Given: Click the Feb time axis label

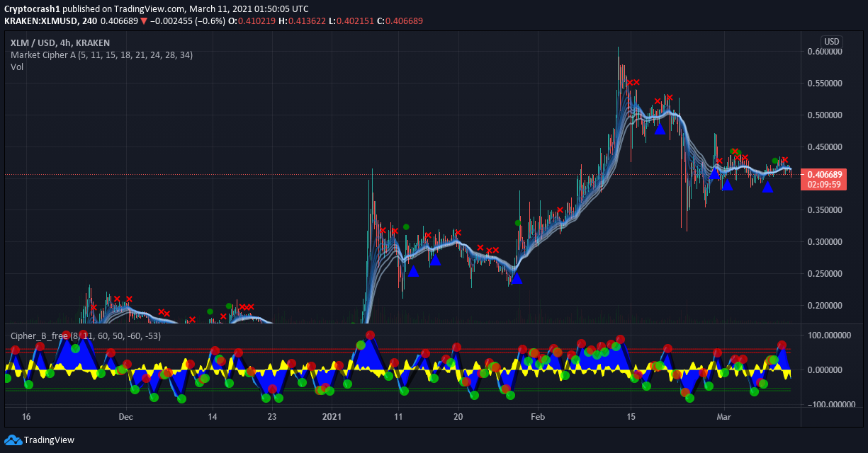Looking at the screenshot, I should (538, 417).
